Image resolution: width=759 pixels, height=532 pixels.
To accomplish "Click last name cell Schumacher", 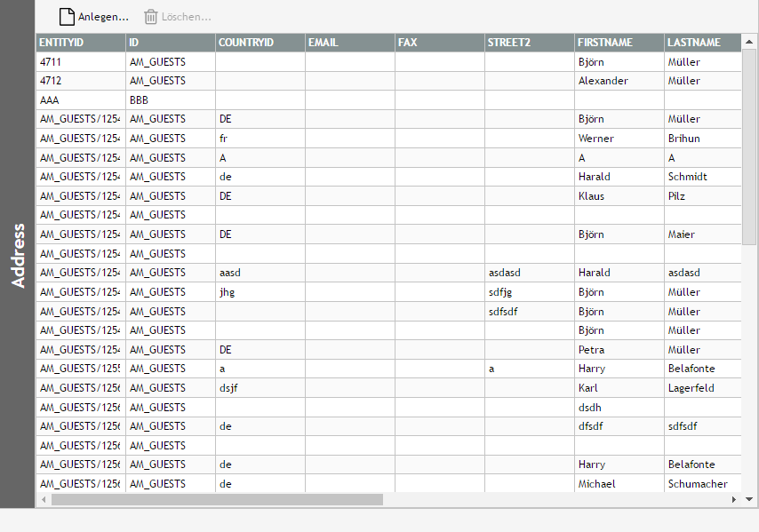I will [x=702, y=484].
